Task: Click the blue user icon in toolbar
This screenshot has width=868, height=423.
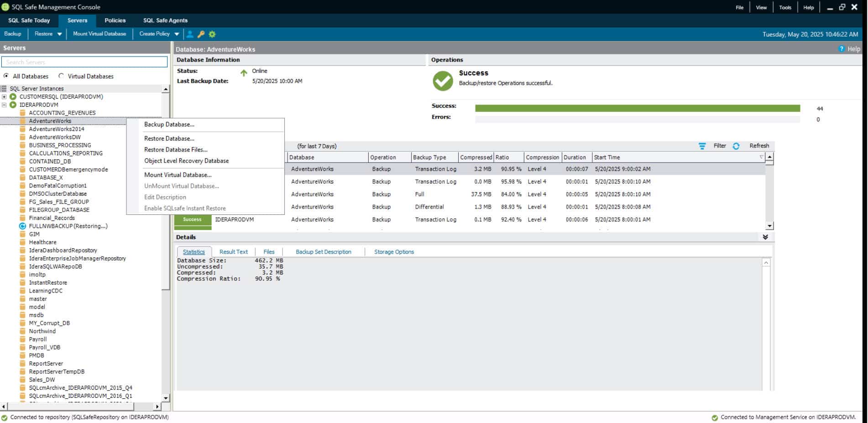Action: point(190,34)
